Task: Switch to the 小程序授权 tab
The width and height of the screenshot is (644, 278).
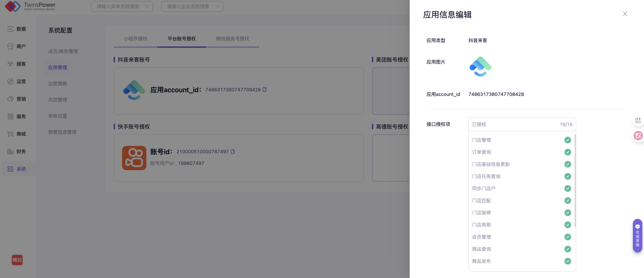Action: (x=135, y=39)
